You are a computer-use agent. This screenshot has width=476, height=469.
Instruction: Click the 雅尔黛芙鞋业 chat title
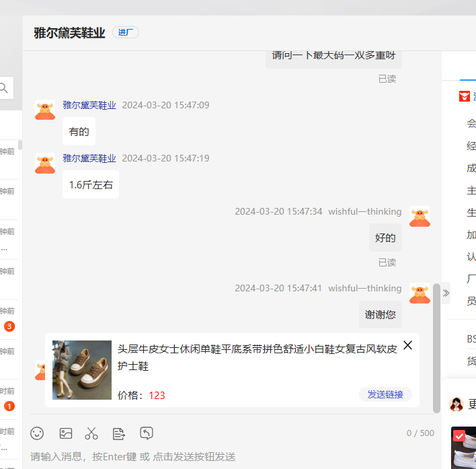(x=69, y=33)
